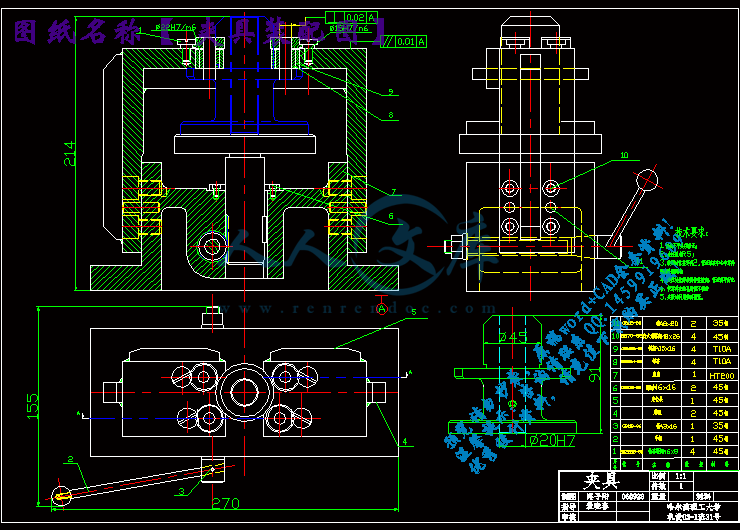Click the 155 width dimension text
740x530 pixels.
tap(32, 406)
